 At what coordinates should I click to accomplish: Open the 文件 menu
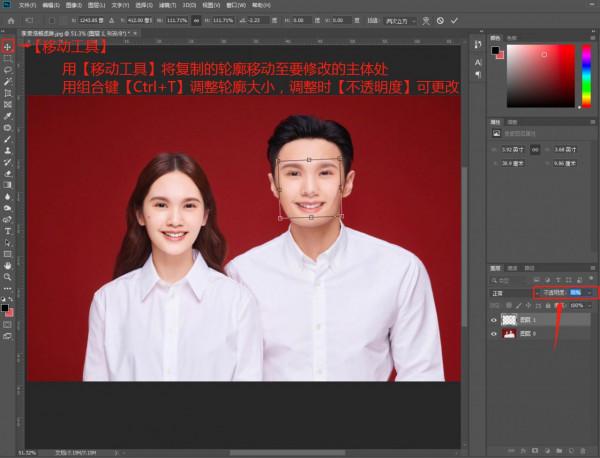pyautogui.click(x=26, y=4)
